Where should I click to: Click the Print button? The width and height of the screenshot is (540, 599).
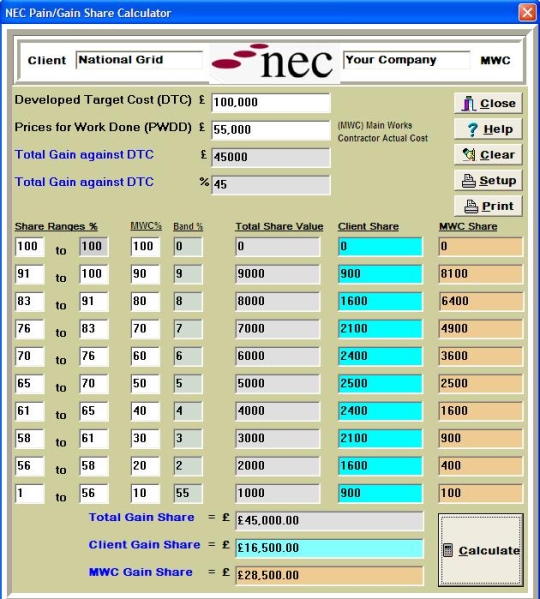tap(488, 206)
